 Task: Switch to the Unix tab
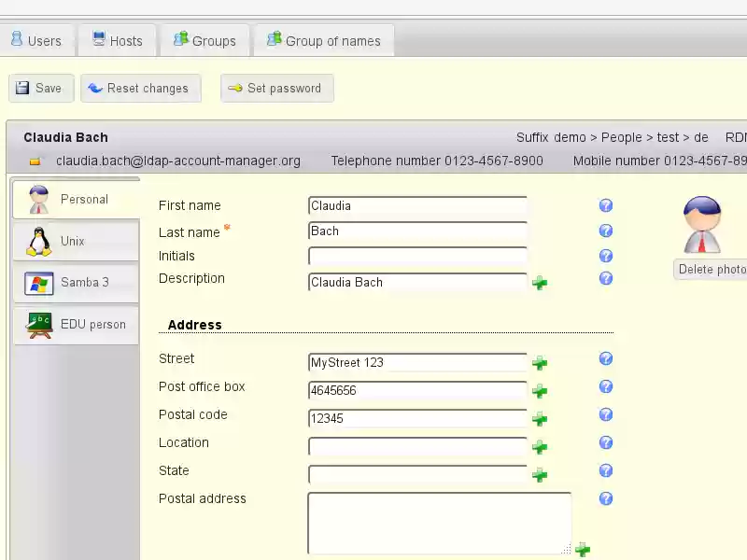[x=75, y=240]
